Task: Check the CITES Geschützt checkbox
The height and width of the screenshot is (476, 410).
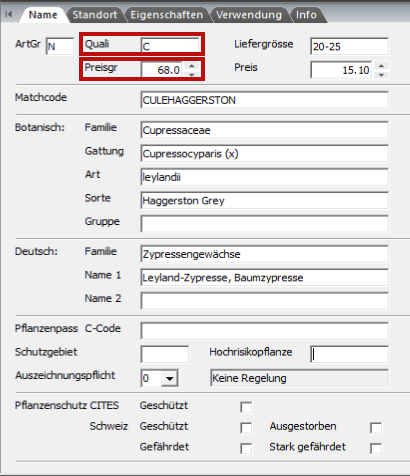Action: coord(246,407)
